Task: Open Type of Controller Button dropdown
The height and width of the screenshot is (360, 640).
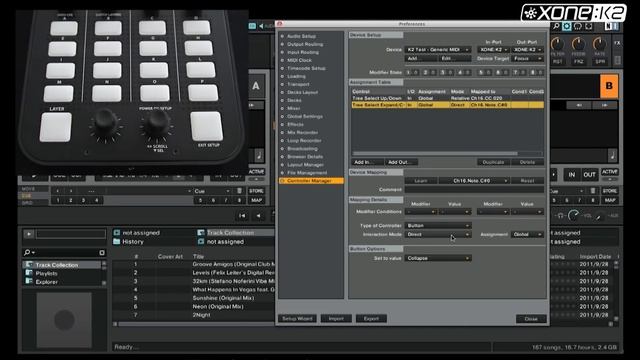Action: point(438,225)
